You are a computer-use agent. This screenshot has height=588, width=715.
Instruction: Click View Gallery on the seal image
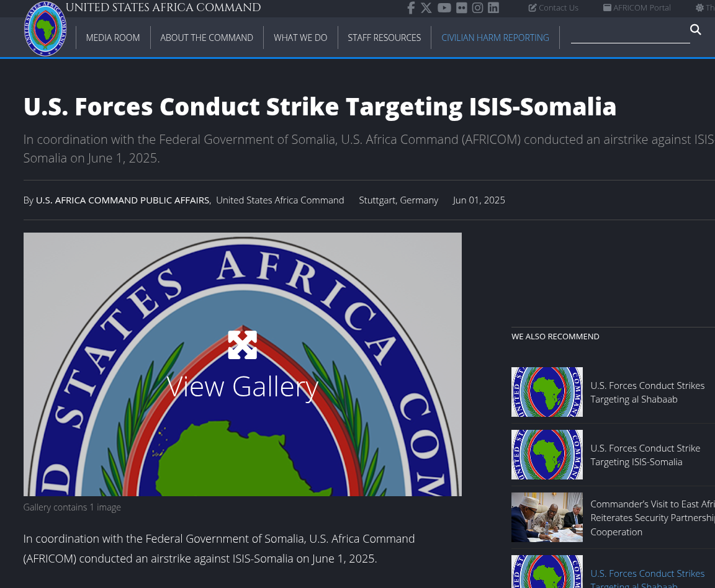(x=243, y=387)
